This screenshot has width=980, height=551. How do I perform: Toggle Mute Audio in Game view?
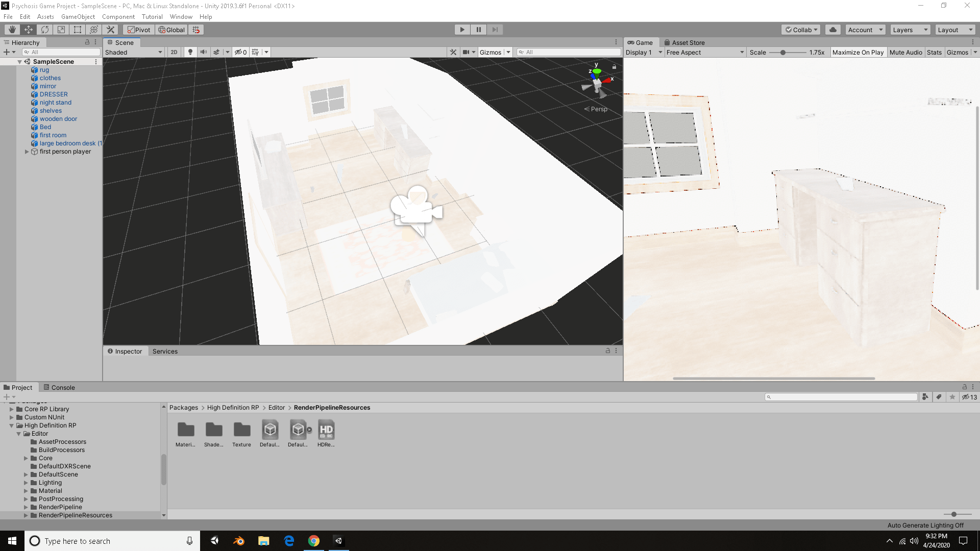click(x=905, y=52)
